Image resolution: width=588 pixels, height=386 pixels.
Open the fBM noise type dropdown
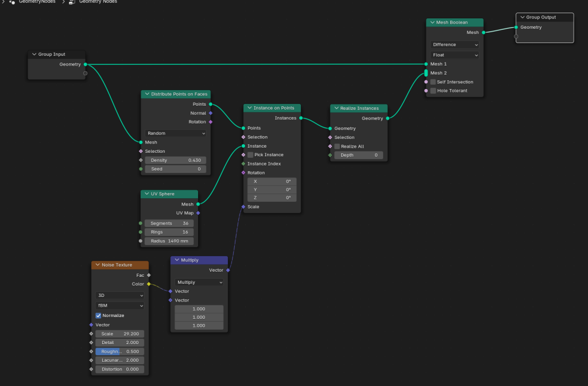click(x=119, y=306)
